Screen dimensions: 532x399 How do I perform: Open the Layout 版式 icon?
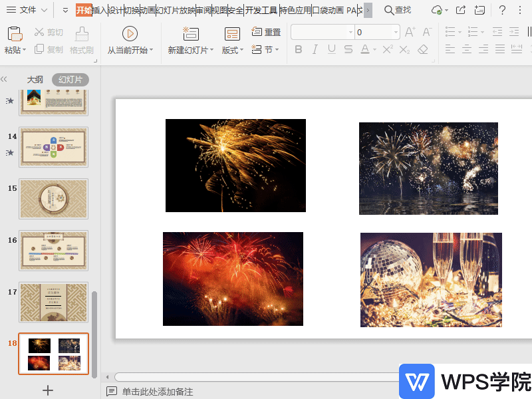click(232, 34)
